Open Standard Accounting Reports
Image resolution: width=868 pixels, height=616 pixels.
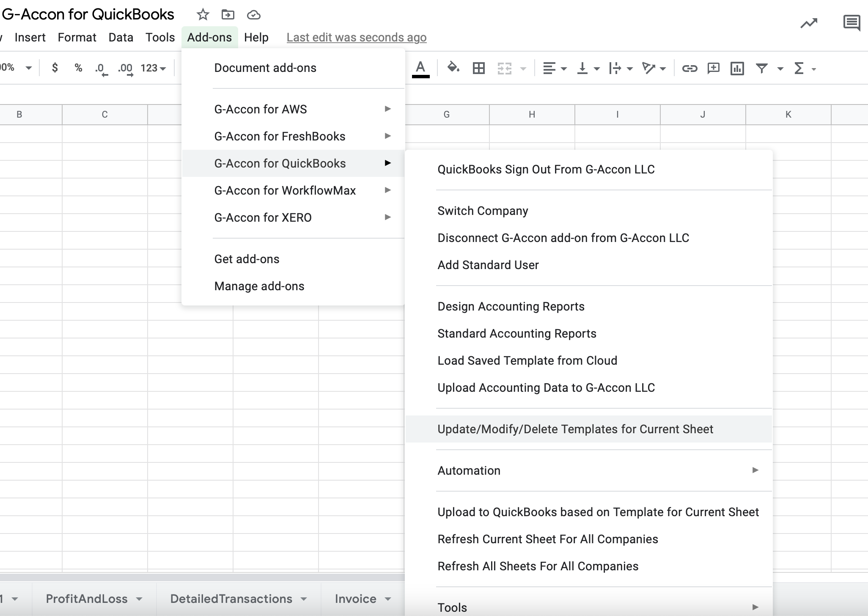pos(589,333)
